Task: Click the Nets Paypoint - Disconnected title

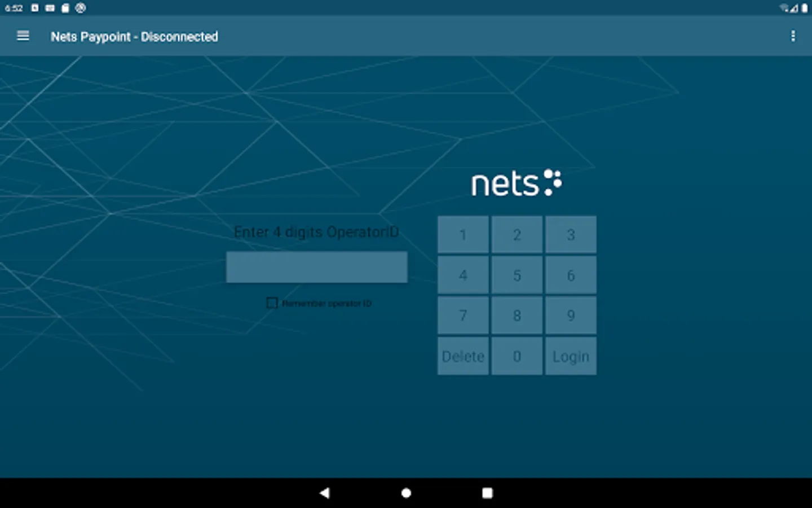Action: [x=134, y=37]
